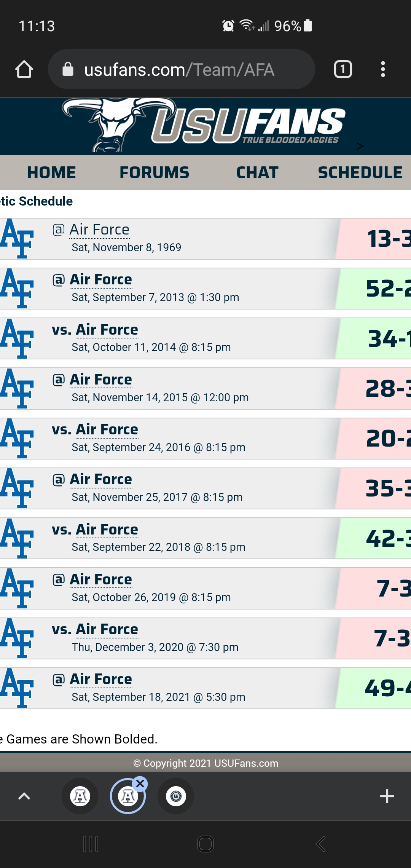411x868 pixels.
Task: Tap Android back navigation button
Action: pyautogui.click(x=320, y=844)
